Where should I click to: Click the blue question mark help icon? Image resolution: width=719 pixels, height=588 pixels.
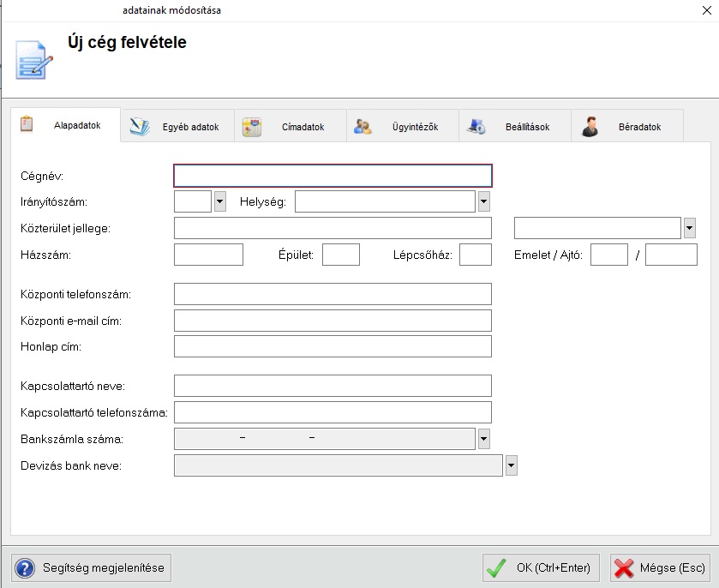coord(27,567)
